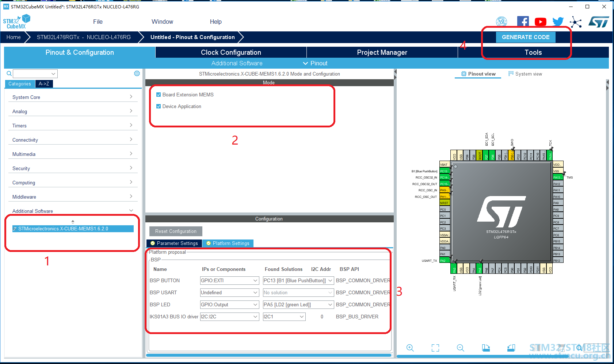Zoom in on the pinout view

click(x=410, y=348)
